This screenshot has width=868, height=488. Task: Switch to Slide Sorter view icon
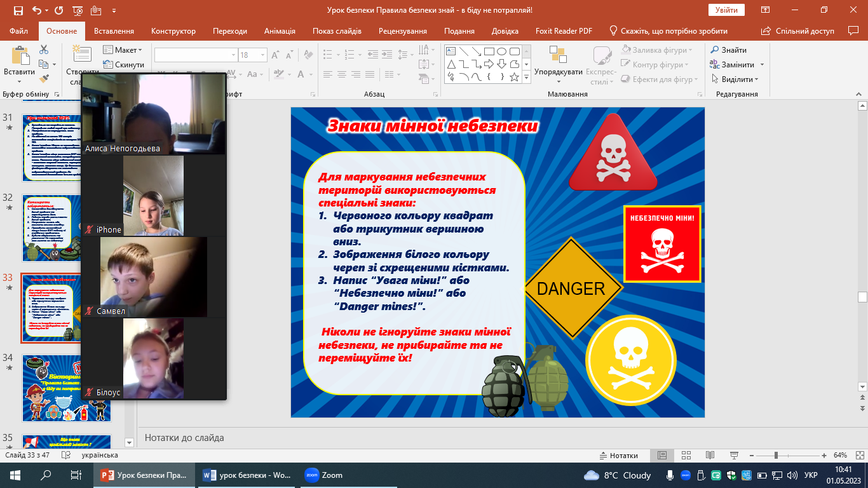click(x=686, y=456)
